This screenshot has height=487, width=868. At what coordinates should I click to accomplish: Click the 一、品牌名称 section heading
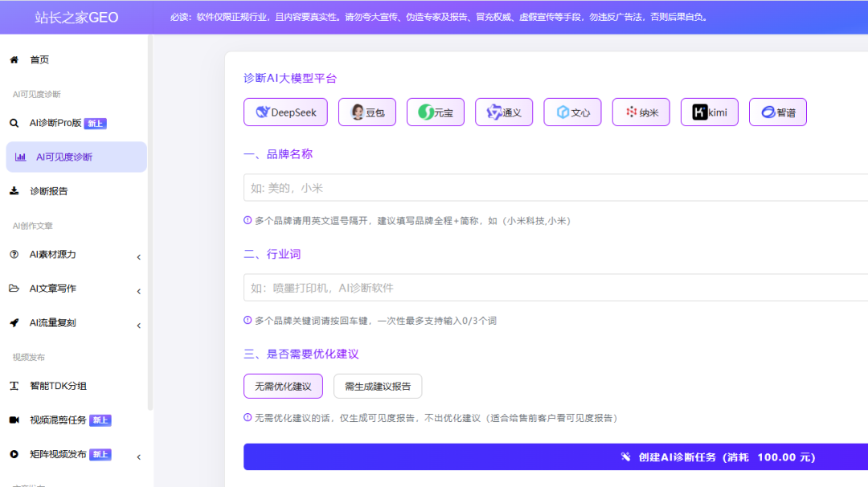(x=278, y=153)
